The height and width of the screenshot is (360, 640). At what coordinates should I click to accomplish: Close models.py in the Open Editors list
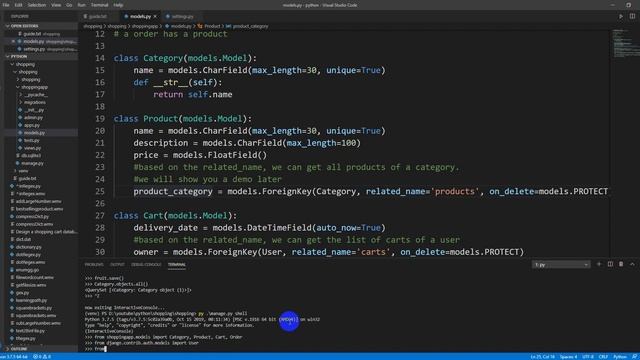pyautogui.click(x=13, y=41)
